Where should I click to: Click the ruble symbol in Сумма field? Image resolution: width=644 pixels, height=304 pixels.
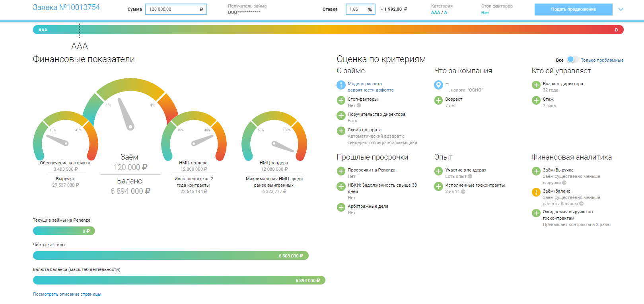pyautogui.click(x=201, y=9)
